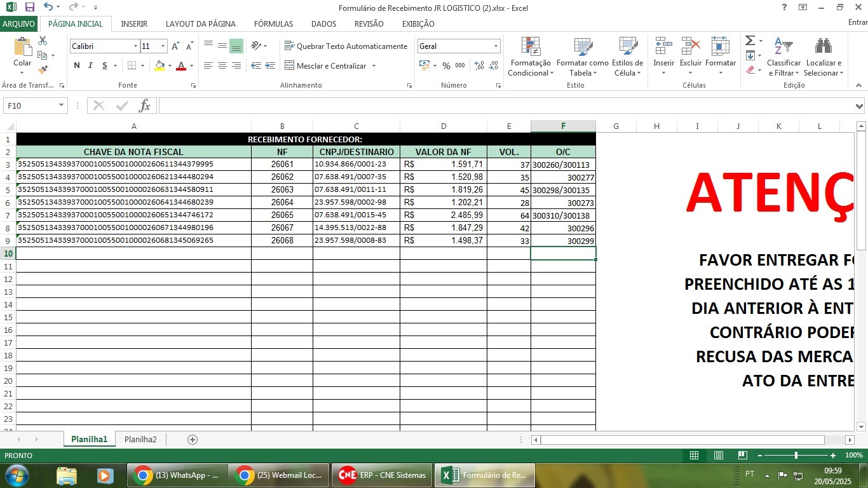868x488 pixels.
Task: Open the FÓRMULAS ribbon tab
Action: 273,24
